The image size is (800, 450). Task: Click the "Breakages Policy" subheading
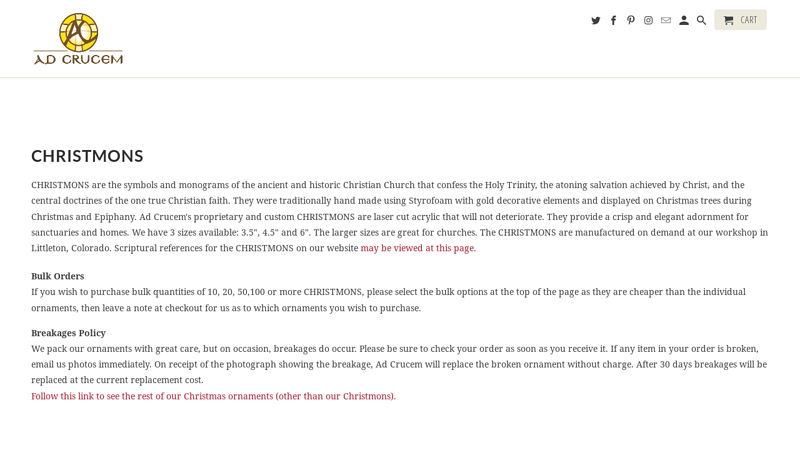(x=68, y=333)
